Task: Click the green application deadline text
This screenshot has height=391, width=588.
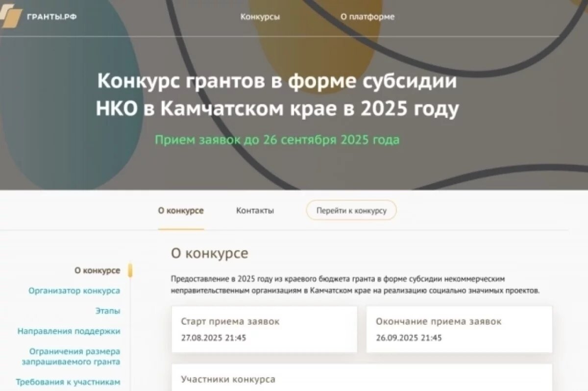Action: (280, 140)
